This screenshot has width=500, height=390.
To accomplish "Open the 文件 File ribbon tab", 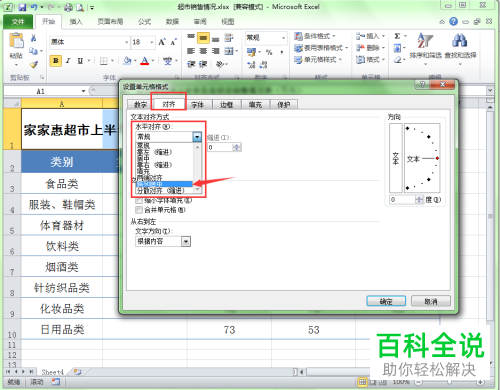I will point(18,22).
